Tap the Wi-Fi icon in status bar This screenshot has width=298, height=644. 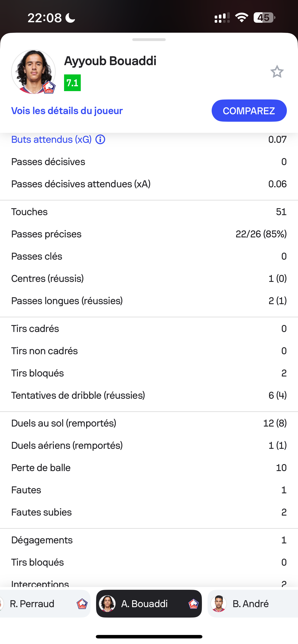[241, 18]
